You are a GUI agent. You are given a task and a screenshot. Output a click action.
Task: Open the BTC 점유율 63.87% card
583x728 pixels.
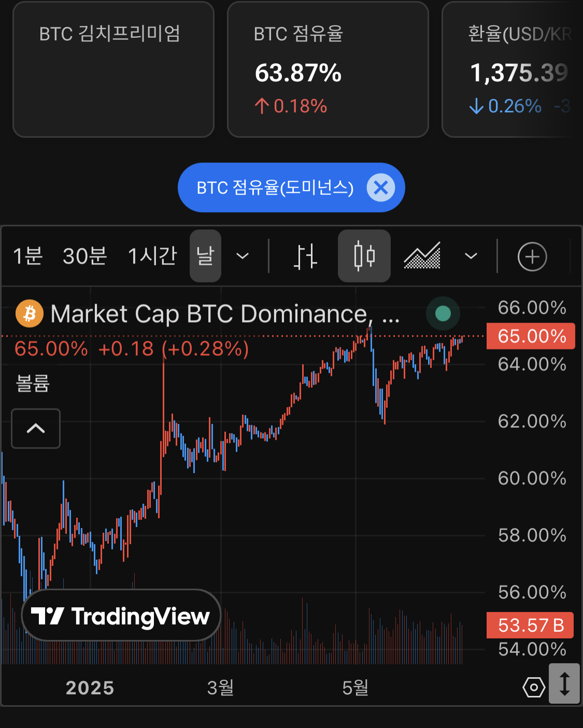(x=328, y=69)
